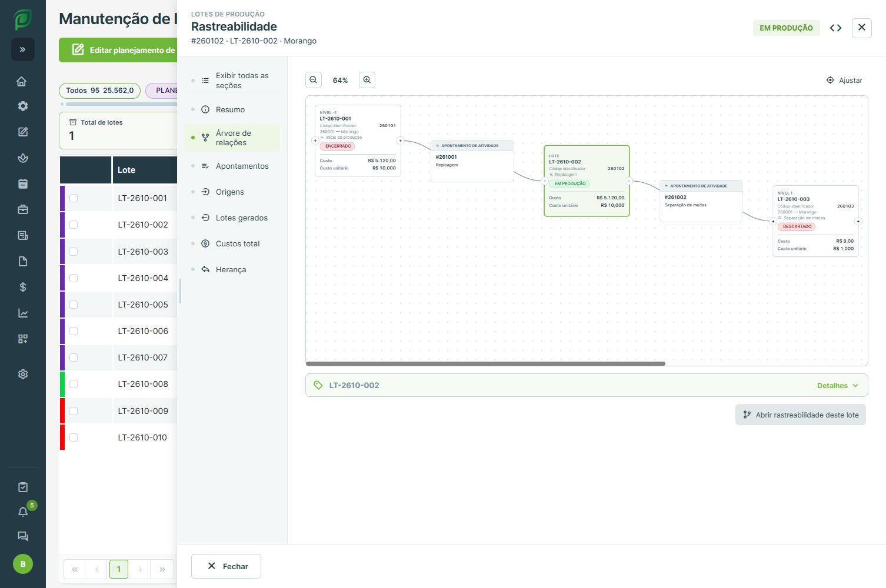Click Abrir rastreabilidade deste lote button

pos(801,415)
